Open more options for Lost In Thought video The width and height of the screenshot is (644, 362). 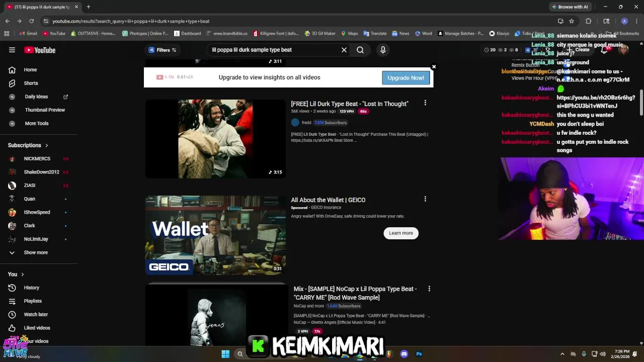click(x=425, y=103)
